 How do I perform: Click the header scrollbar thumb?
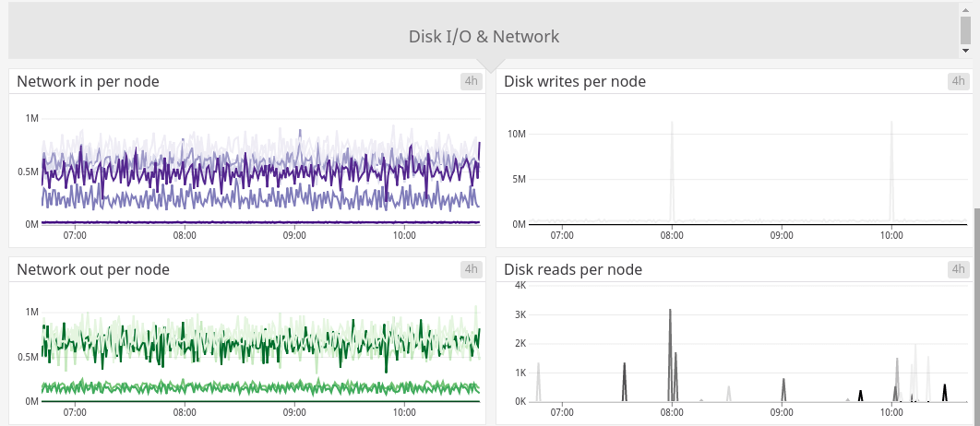965,29
